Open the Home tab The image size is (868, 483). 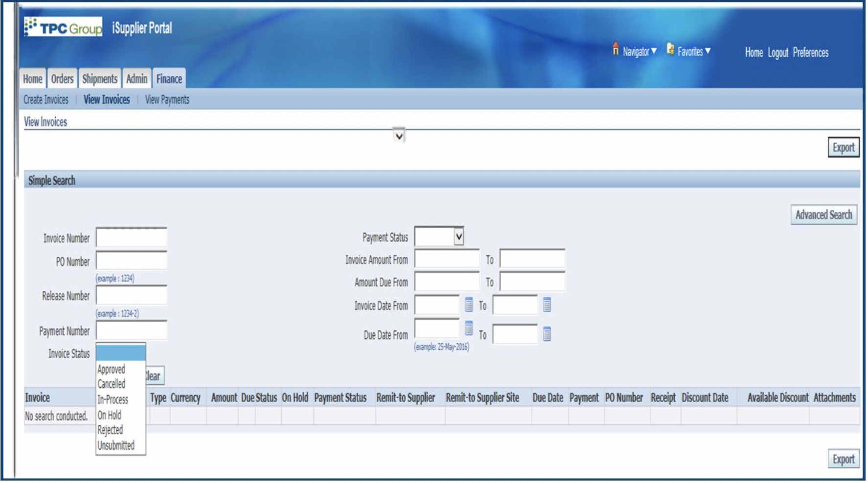(x=33, y=79)
